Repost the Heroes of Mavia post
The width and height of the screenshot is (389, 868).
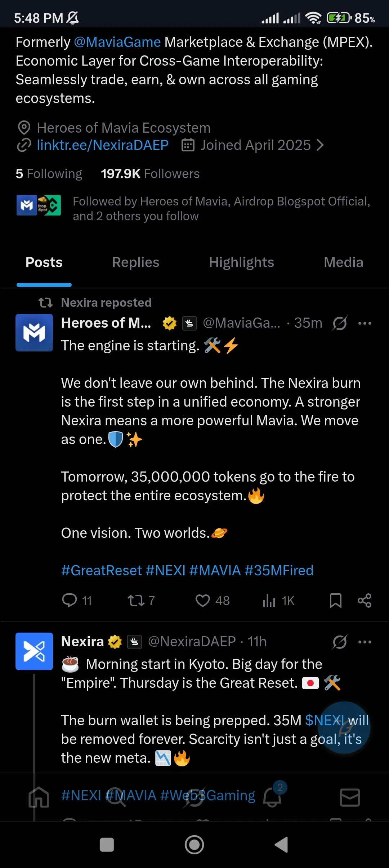click(x=136, y=601)
